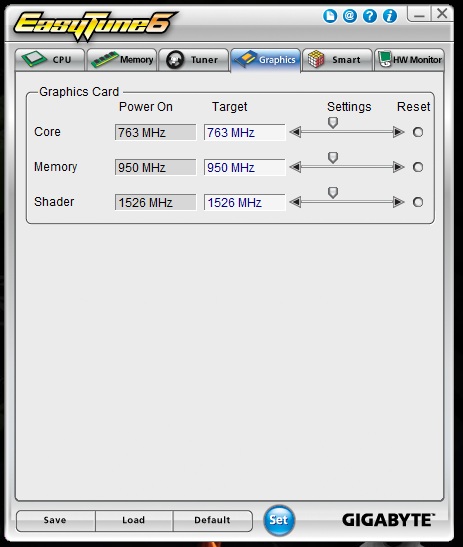The image size is (463, 547).
Task: Click the Memory Power On 950 MHz box
Action: coord(156,167)
